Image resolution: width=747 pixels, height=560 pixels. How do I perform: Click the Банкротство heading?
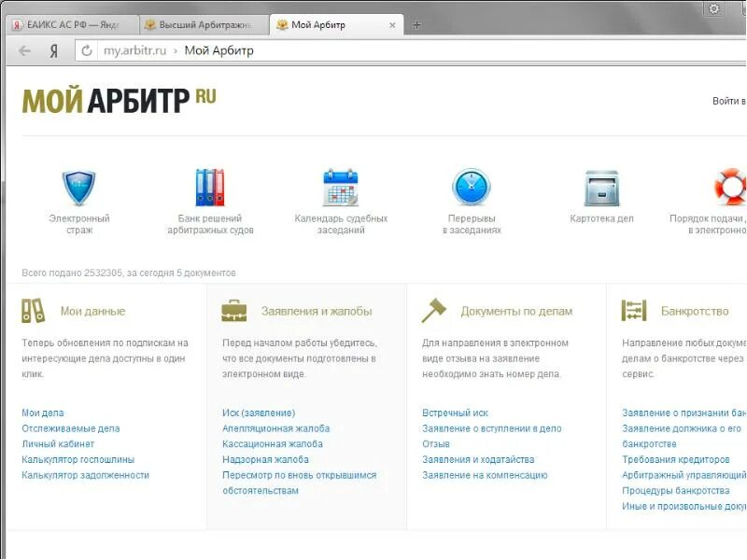(695, 311)
